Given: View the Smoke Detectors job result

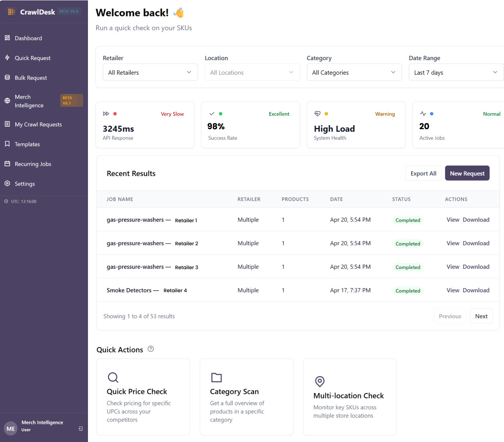Looking at the screenshot, I should coord(453,290).
